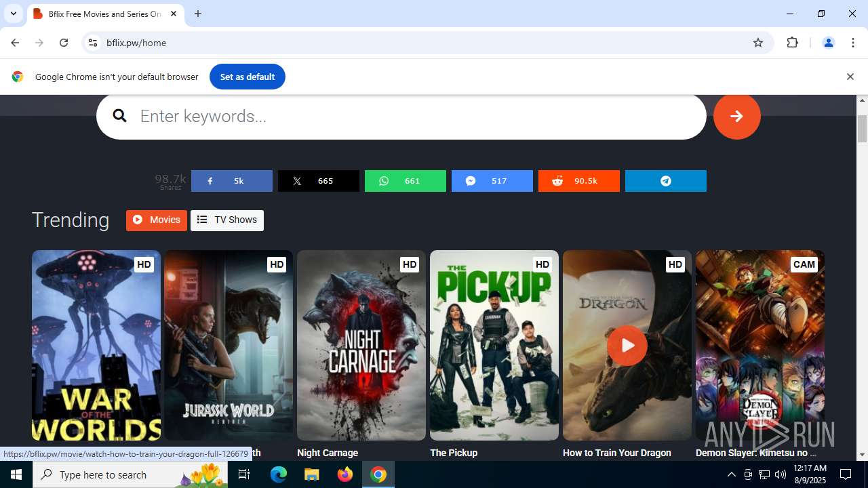Click Chrome icon on taskbar
This screenshot has width=868, height=488.
coord(378,474)
